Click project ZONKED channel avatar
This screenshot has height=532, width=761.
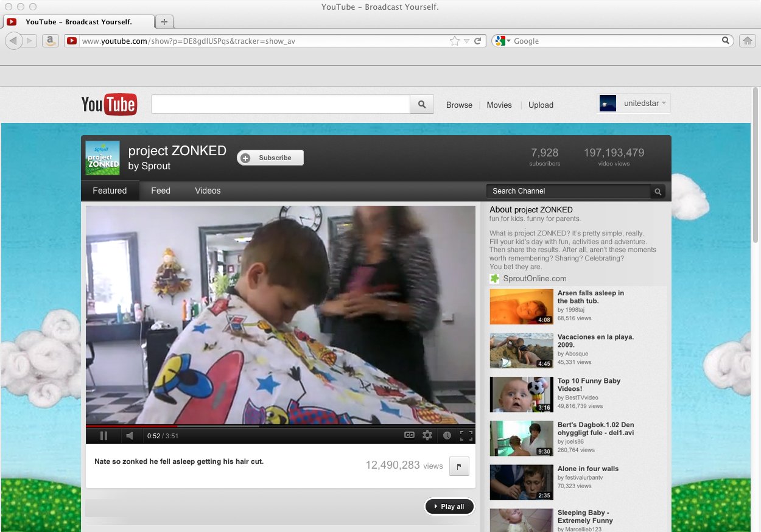coord(102,158)
